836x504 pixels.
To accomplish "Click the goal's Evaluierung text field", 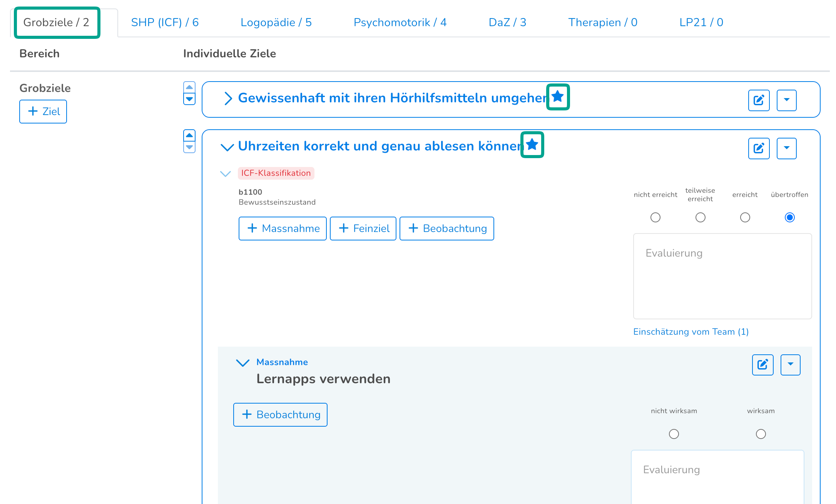I will (722, 276).
